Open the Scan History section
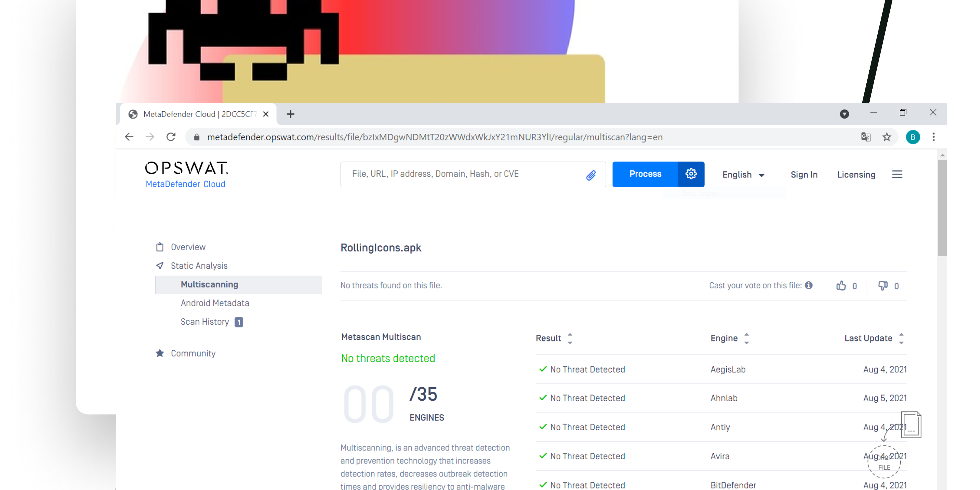This screenshot has width=980, height=490. 205,322
